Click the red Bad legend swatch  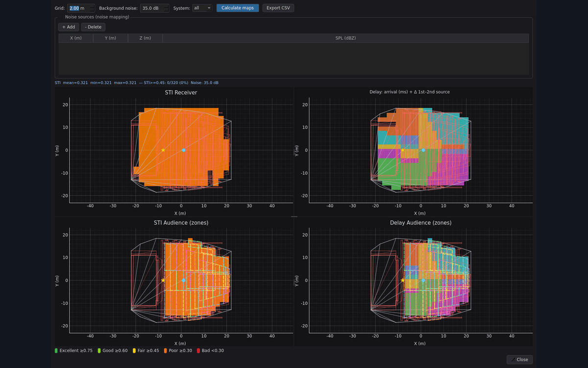tap(198, 351)
